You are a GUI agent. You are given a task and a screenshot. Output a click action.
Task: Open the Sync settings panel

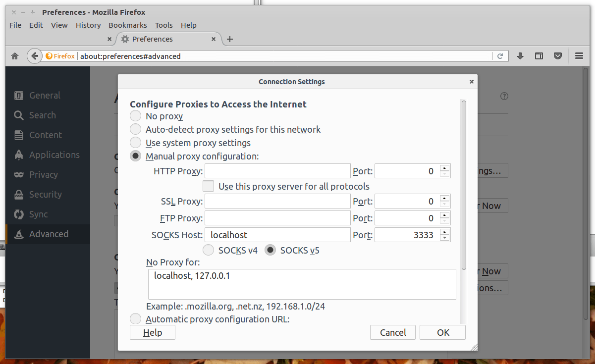tap(39, 214)
